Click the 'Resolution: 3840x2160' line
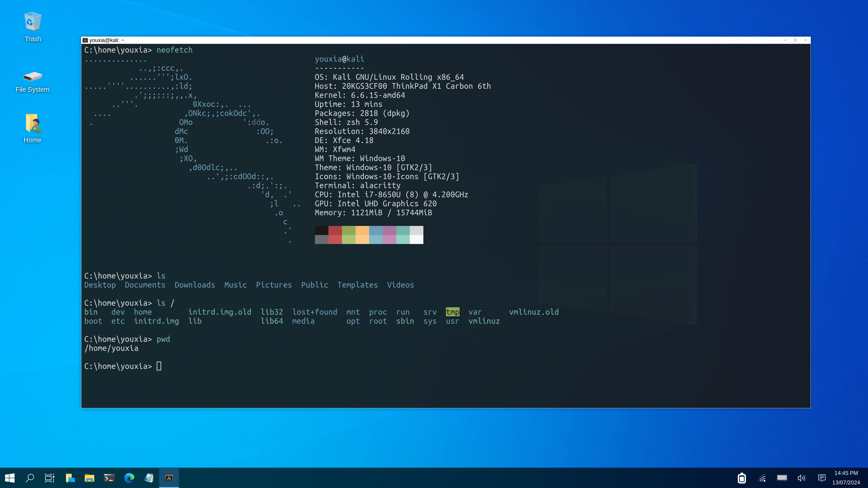Viewport: 868px width, 488px height. (362, 131)
